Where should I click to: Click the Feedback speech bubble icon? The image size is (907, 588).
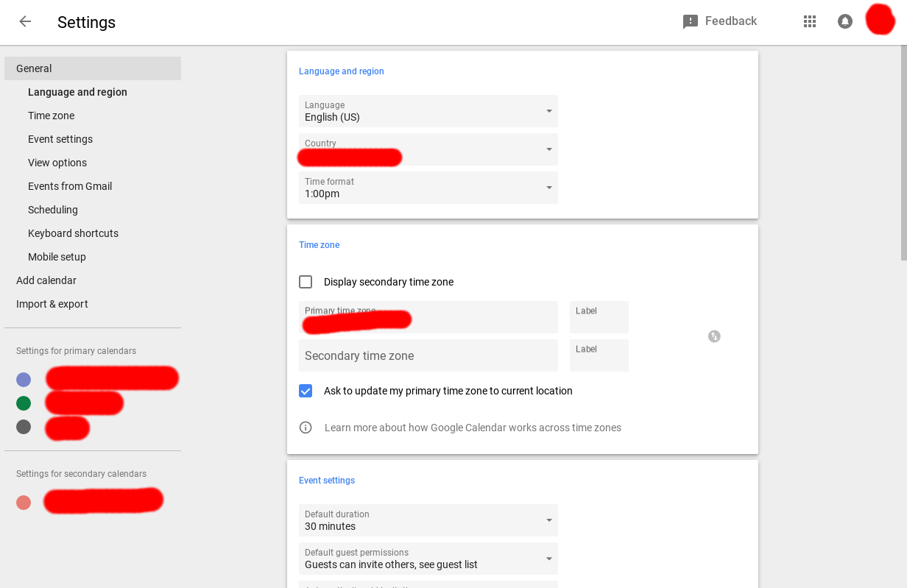[x=690, y=22]
